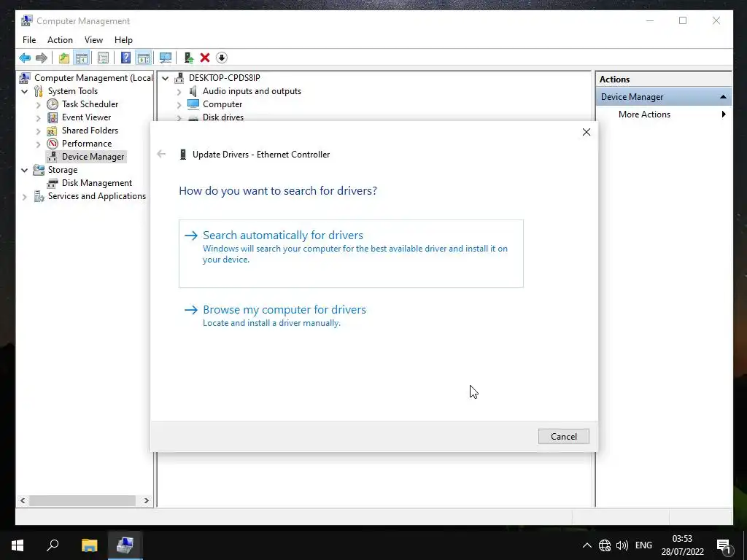Expand the Shared Folders node
747x560 pixels.
[39, 131]
